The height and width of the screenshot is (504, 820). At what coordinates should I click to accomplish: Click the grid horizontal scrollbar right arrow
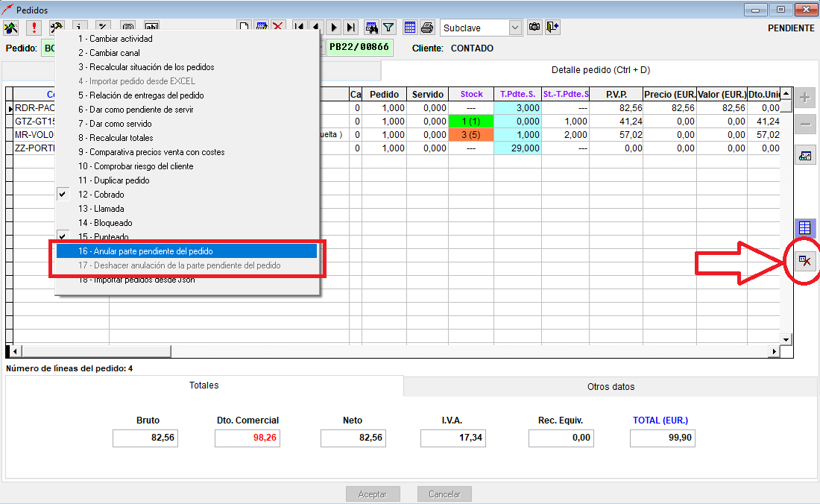click(x=775, y=351)
